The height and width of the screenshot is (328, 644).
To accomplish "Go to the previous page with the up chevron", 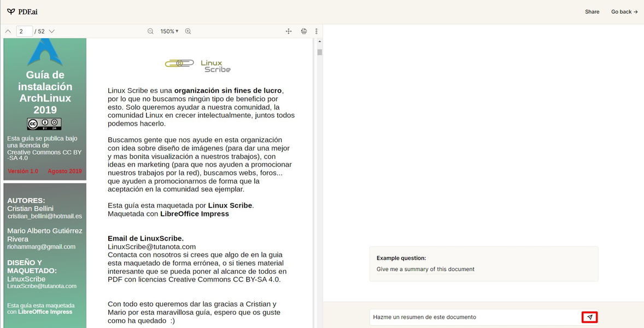I will (8, 31).
